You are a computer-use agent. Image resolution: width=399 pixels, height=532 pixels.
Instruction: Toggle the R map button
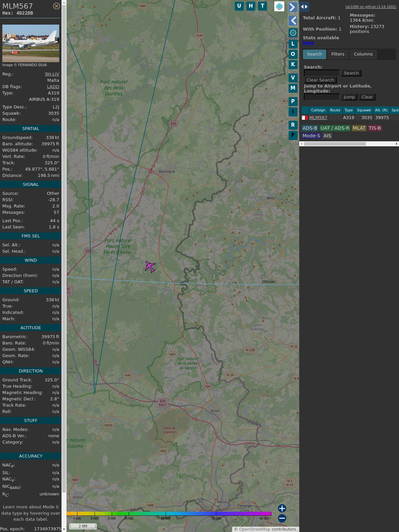click(293, 125)
